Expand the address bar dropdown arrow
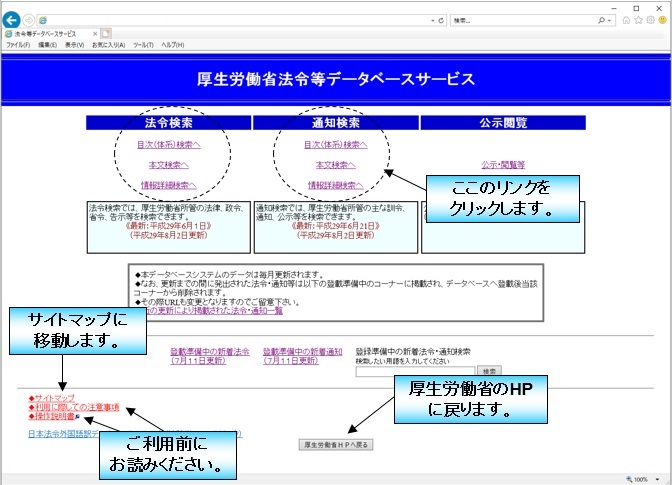Viewport: 672px width, 485px height. (x=430, y=20)
